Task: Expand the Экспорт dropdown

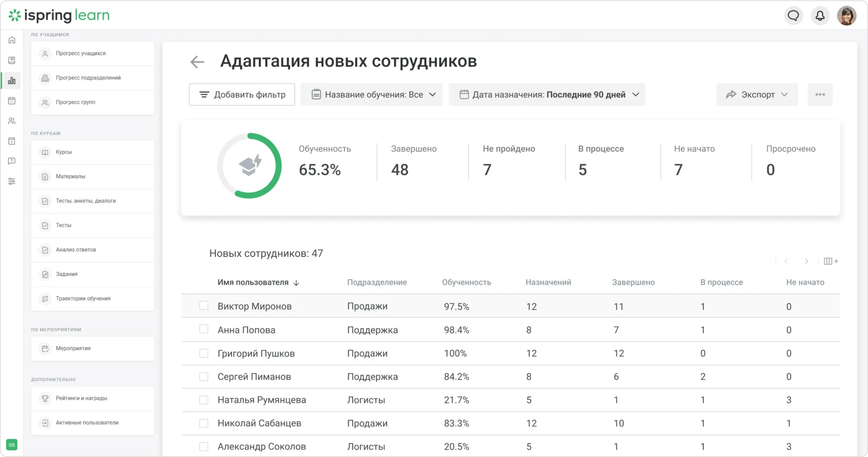Action: point(757,95)
